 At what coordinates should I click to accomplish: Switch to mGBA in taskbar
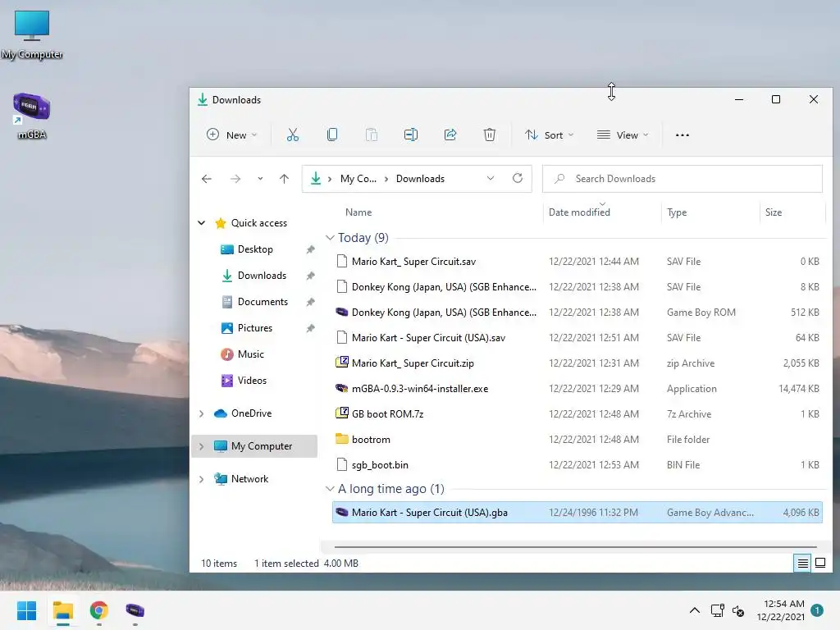pyautogui.click(x=135, y=610)
